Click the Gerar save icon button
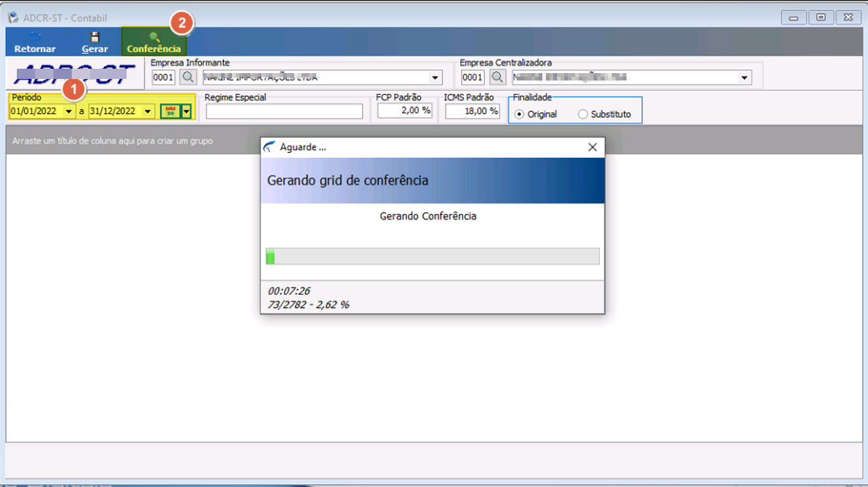 tap(94, 42)
